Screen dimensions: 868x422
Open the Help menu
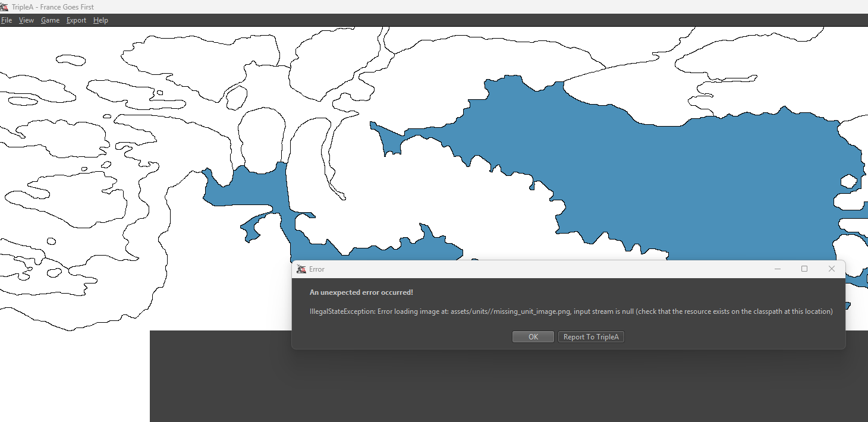click(100, 20)
